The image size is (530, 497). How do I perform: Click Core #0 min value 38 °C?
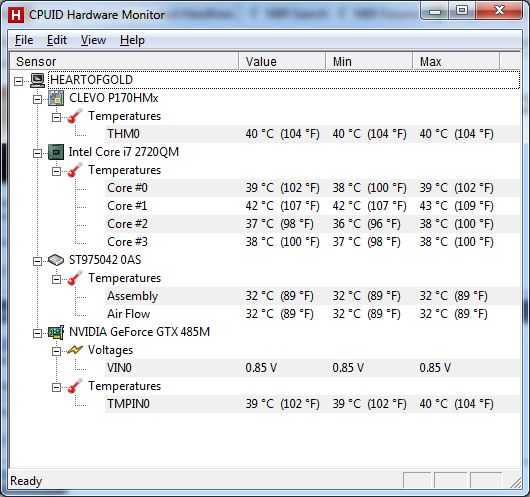point(369,188)
